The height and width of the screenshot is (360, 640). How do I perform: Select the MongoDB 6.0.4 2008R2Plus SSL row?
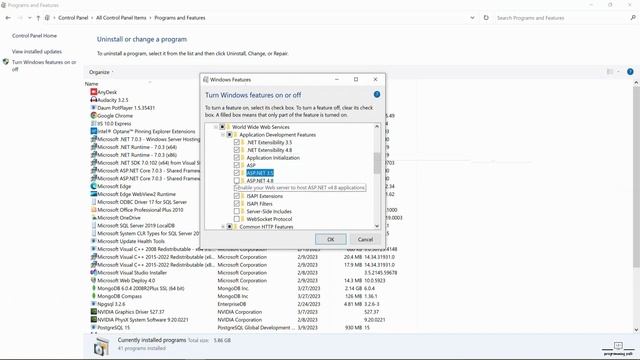click(244, 288)
